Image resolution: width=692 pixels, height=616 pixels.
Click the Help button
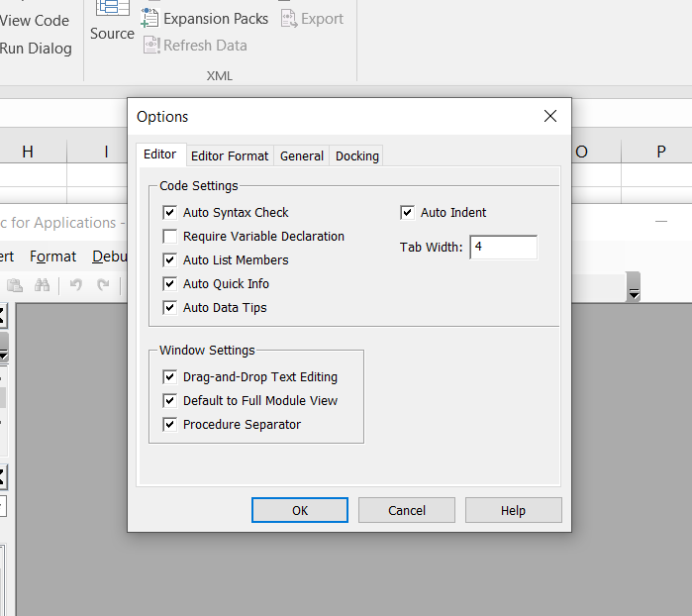point(513,510)
